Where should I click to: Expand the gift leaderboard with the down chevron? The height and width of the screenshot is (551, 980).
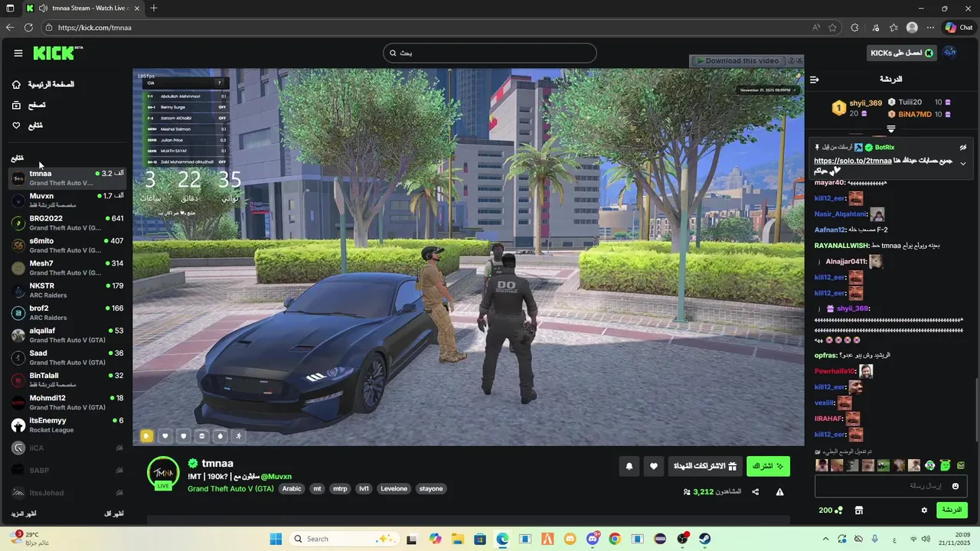pyautogui.click(x=891, y=129)
